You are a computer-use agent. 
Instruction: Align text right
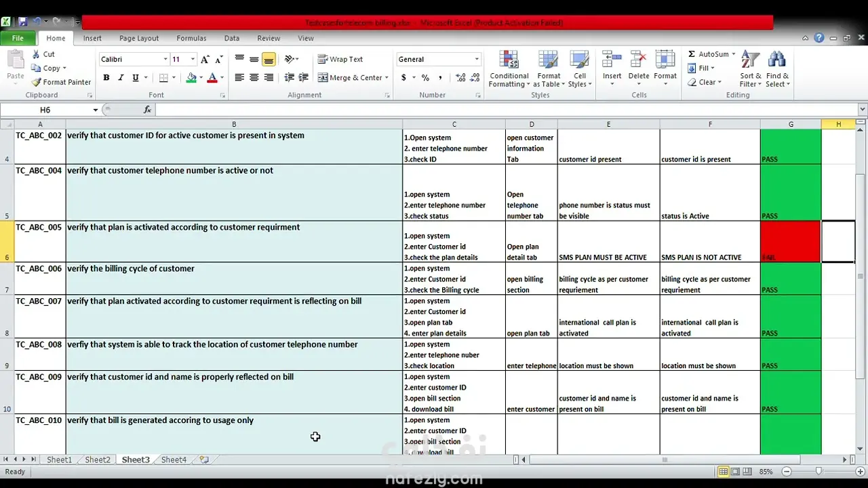[269, 78]
